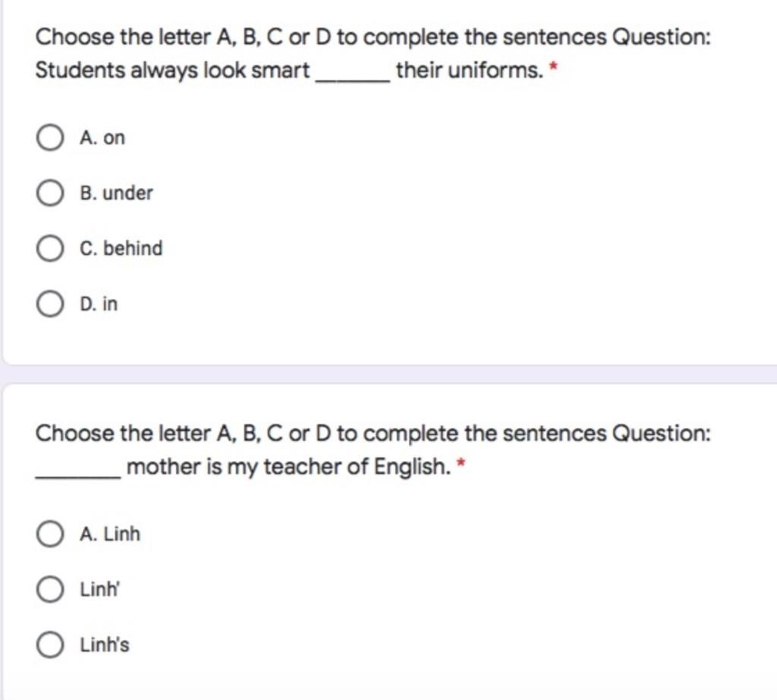
Task: Choose the 'B. under' radio circle
Action: click(49, 193)
